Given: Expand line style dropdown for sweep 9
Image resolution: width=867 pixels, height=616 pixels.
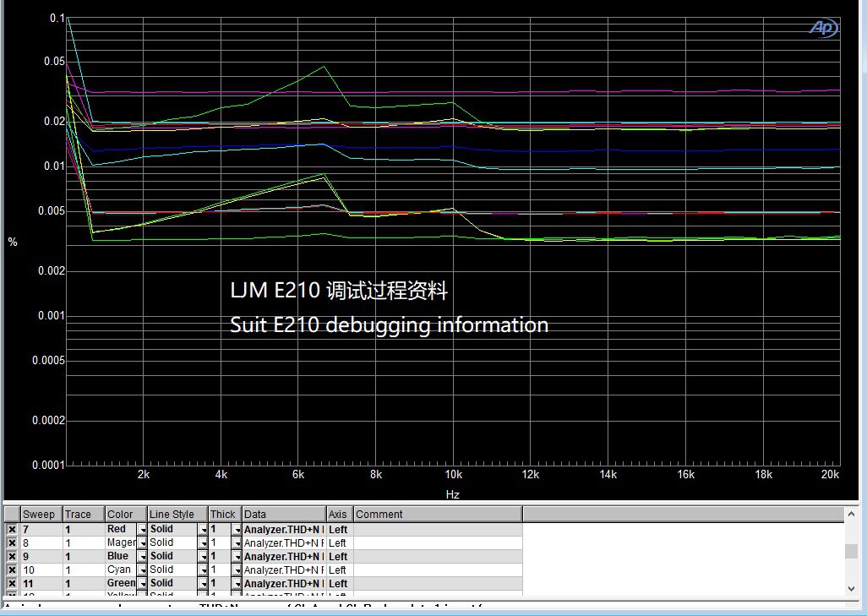Looking at the screenshot, I should click(203, 557).
